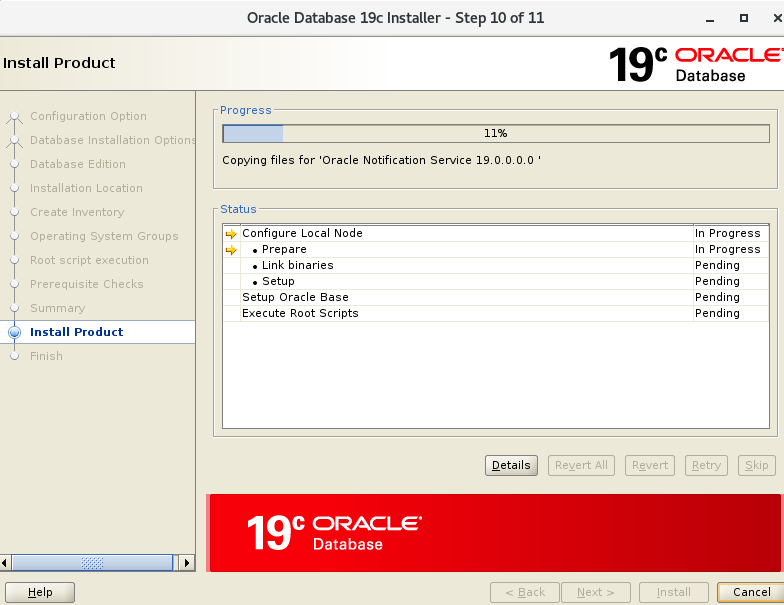Maximize the installer window
Screen dimensions: 784x605
[743, 18]
